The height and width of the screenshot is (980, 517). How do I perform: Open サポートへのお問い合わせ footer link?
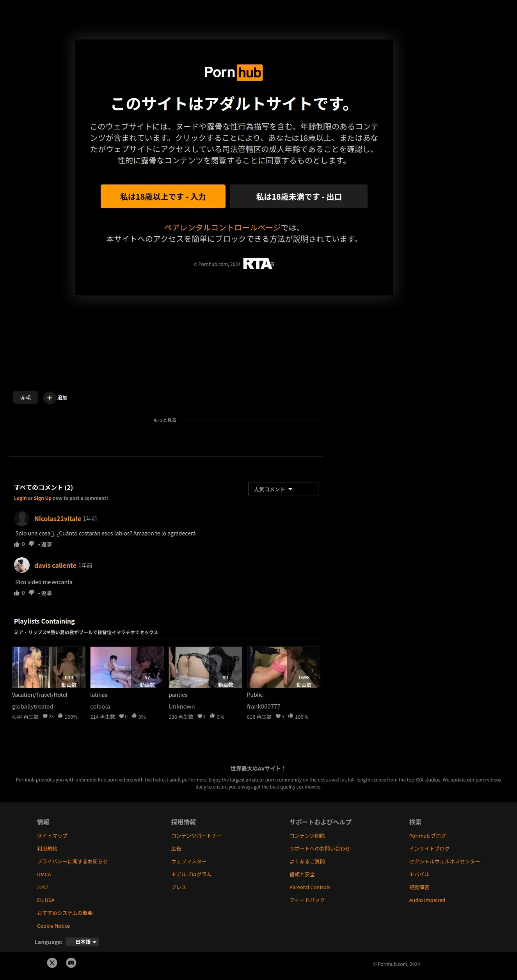320,849
